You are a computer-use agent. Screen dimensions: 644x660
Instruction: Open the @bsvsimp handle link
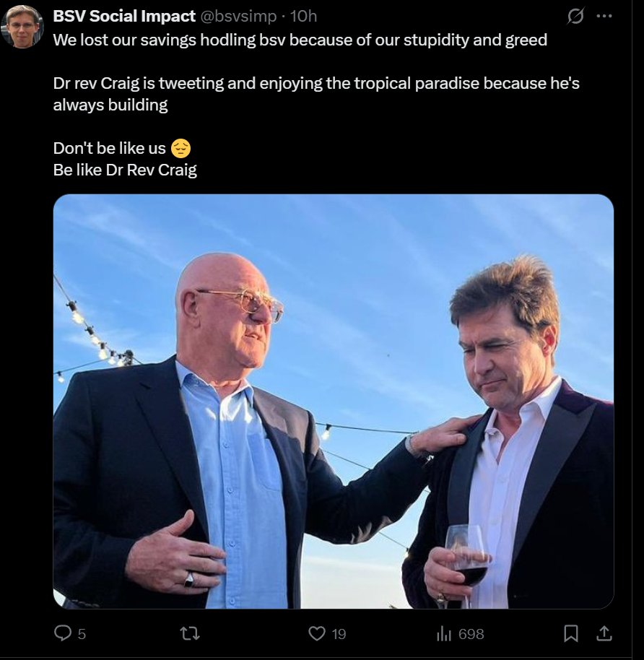pyautogui.click(x=238, y=16)
